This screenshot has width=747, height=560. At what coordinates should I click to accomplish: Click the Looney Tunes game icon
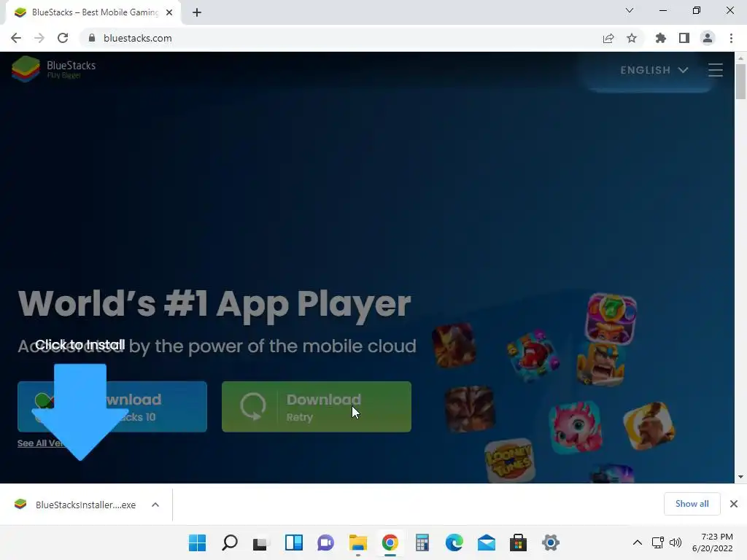tap(509, 461)
